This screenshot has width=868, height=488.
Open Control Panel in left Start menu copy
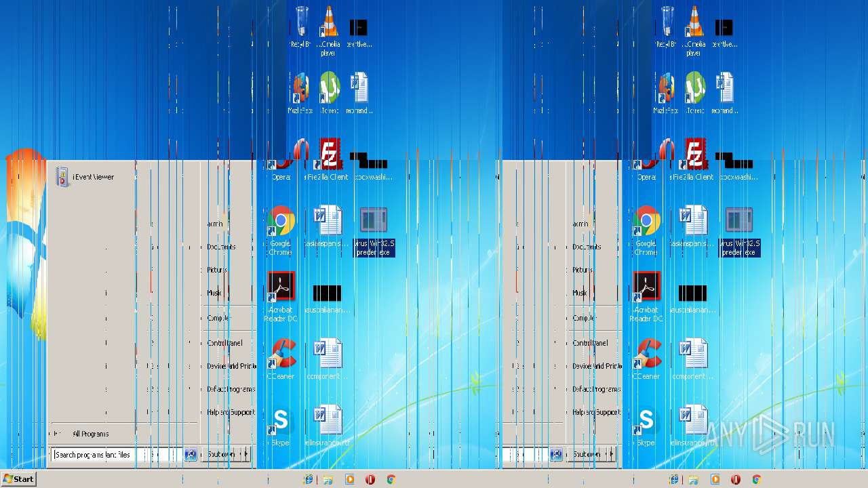click(x=224, y=343)
